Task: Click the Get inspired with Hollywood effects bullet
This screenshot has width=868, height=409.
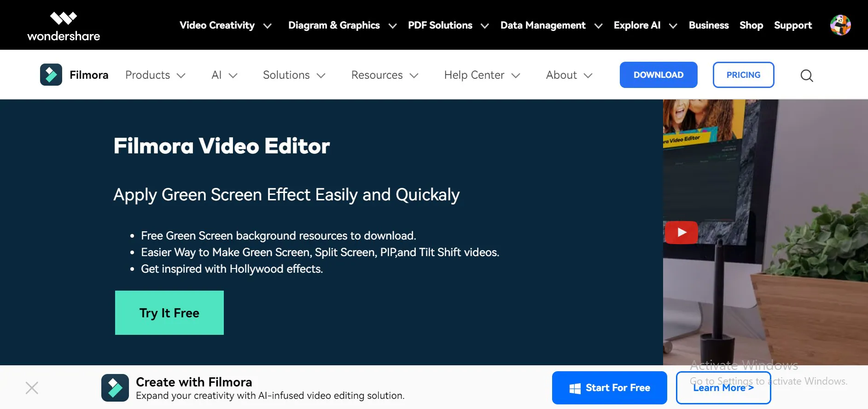Action: click(x=232, y=269)
